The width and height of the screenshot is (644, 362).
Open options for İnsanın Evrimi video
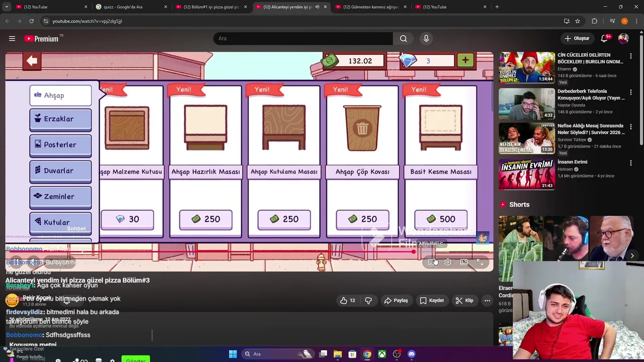pyautogui.click(x=630, y=163)
